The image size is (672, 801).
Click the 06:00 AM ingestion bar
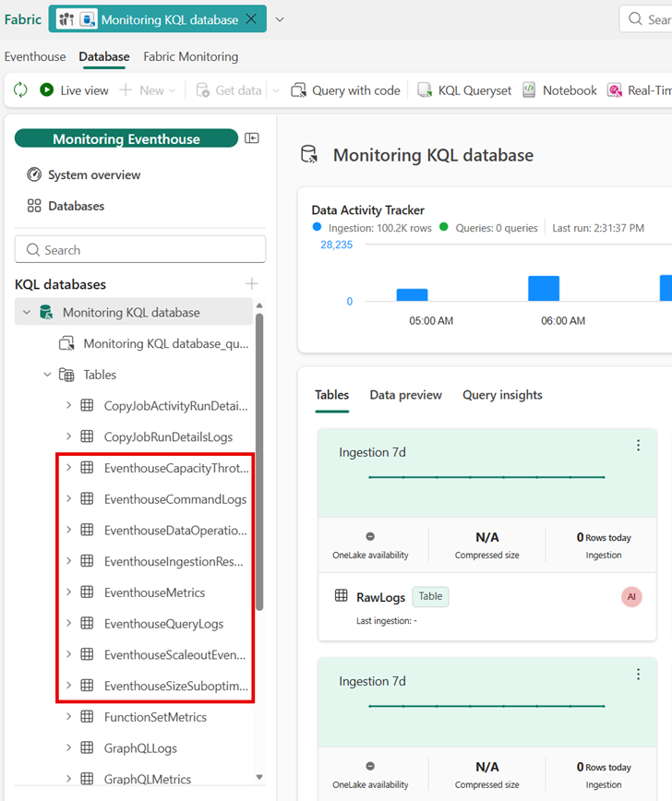[544, 288]
